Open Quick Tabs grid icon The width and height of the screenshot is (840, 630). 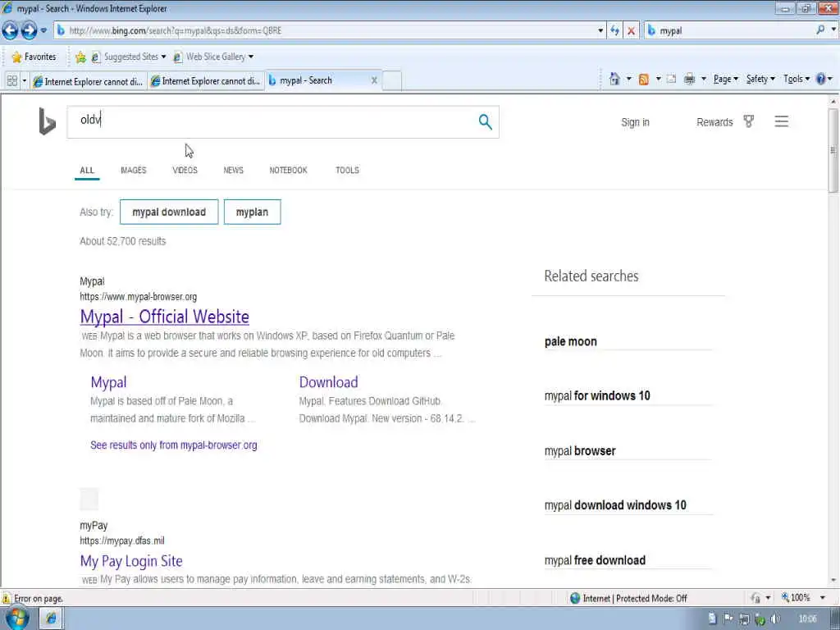point(11,81)
